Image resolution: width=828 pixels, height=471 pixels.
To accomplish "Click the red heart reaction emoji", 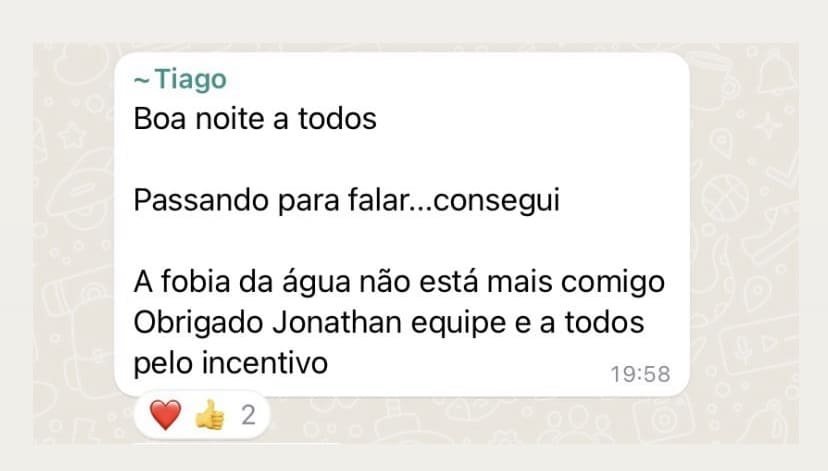I will [165, 415].
